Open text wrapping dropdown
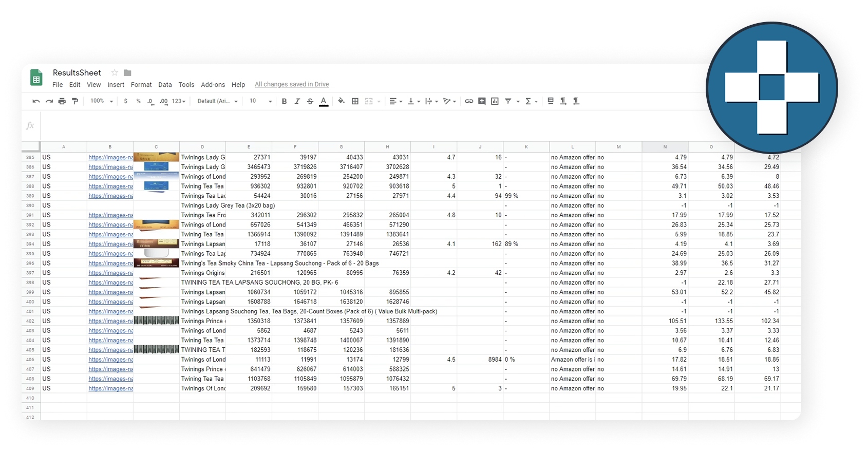Viewport: 868px width, 450px height. (431, 101)
